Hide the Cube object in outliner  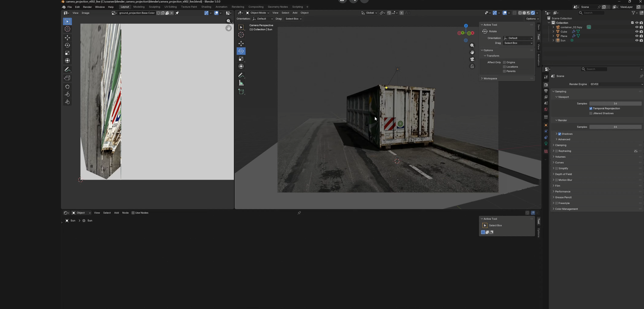click(x=637, y=31)
